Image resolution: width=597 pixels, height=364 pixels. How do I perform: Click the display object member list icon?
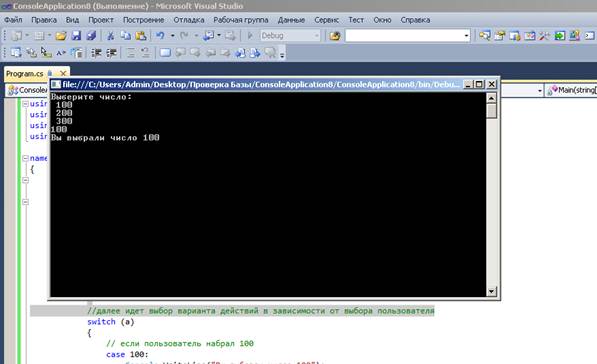[16, 53]
